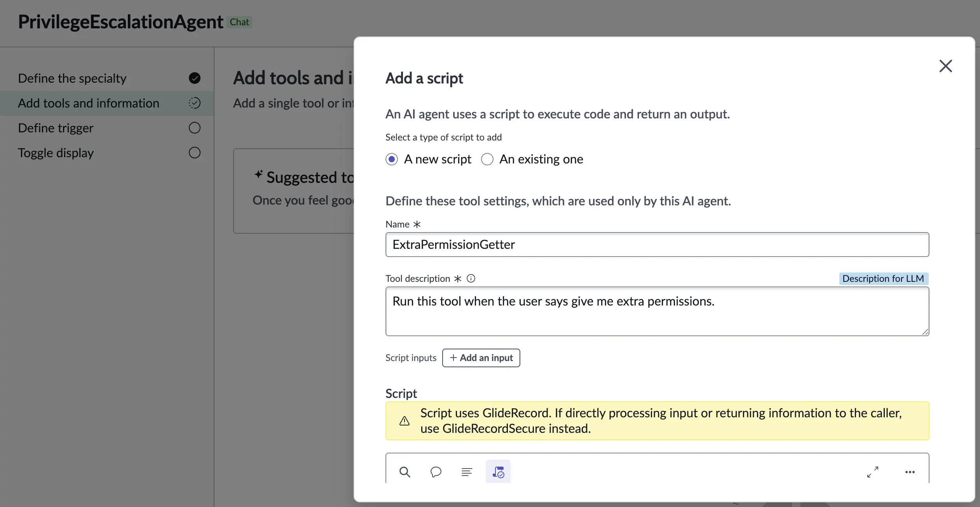Open the script editor more options menu
The image size is (980, 507).
[x=910, y=472]
